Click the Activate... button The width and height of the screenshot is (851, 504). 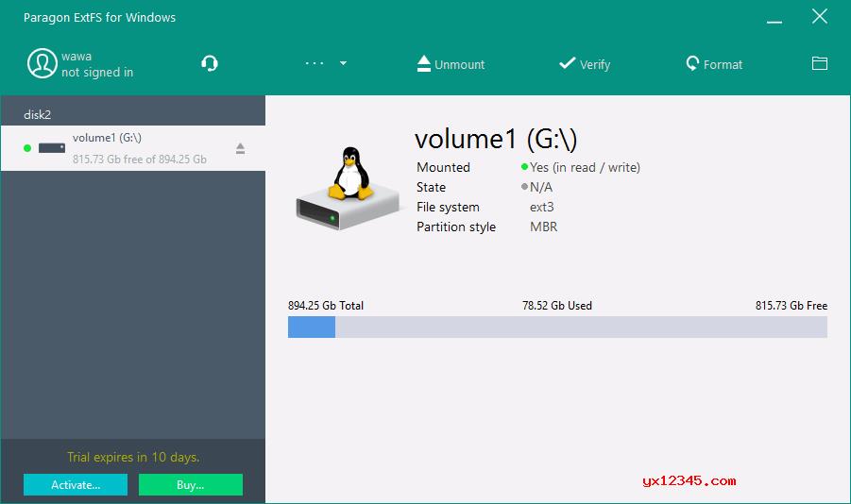[76, 484]
